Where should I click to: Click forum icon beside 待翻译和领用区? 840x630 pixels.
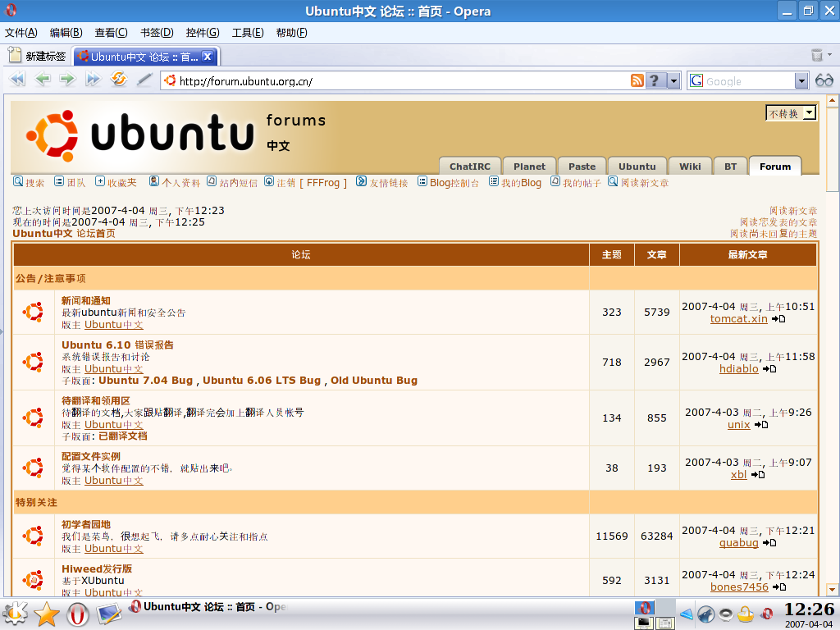pyautogui.click(x=33, y=418)
